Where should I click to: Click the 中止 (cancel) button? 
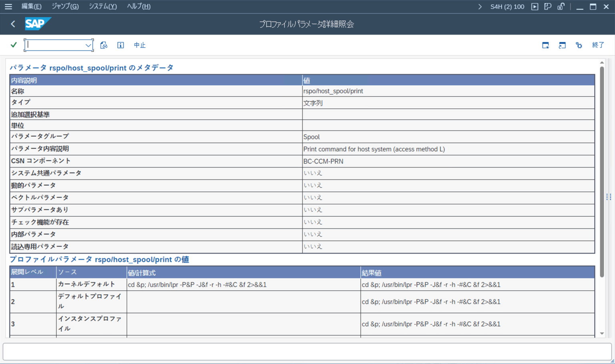140,45
